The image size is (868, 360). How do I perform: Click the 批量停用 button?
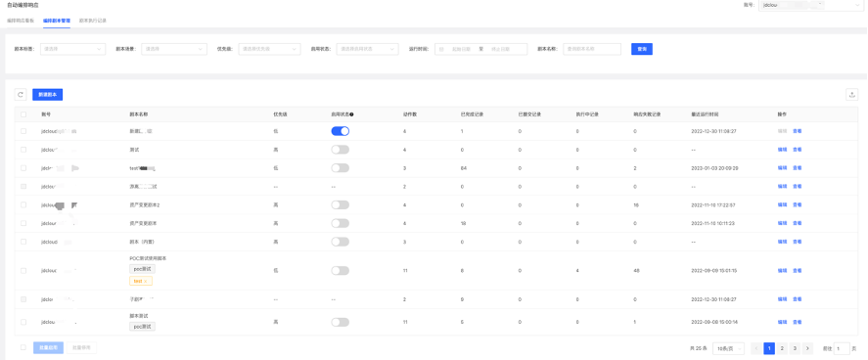coord(81,348)
